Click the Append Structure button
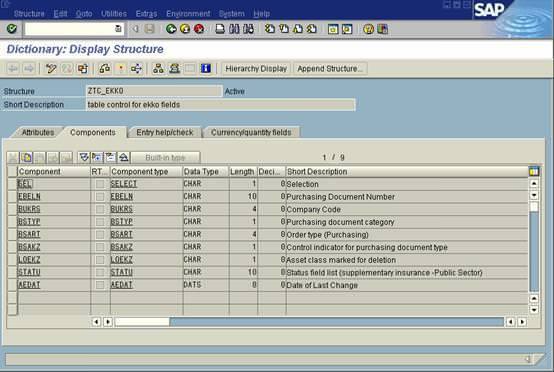 tap(330, 69)
